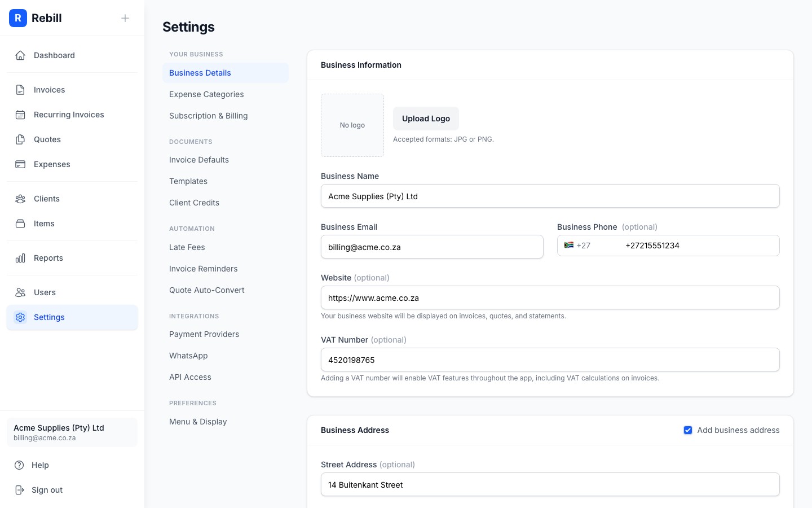Click the plus icon next to Rebill

[x=125, y=18]
